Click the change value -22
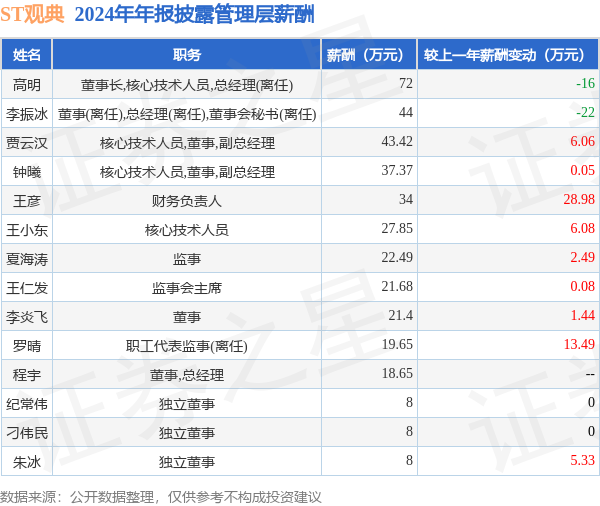Screen dimensions: 600x506 click(585, 112)
